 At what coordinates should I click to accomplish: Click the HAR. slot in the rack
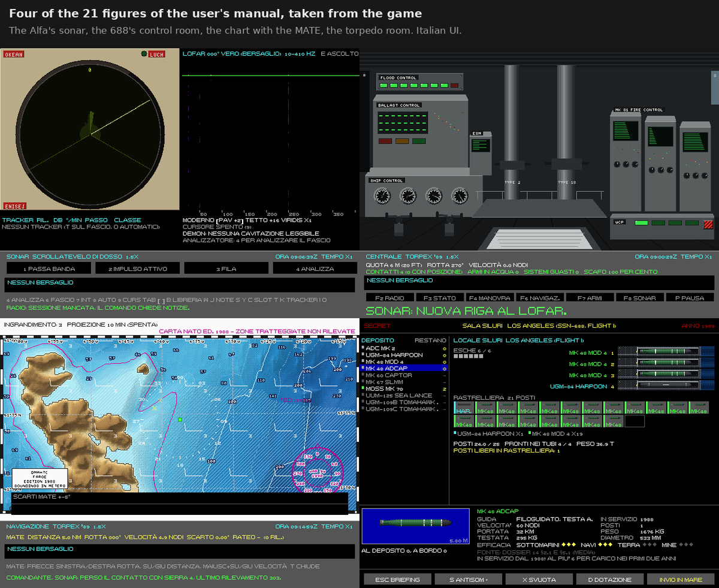(x=464, y=408)
